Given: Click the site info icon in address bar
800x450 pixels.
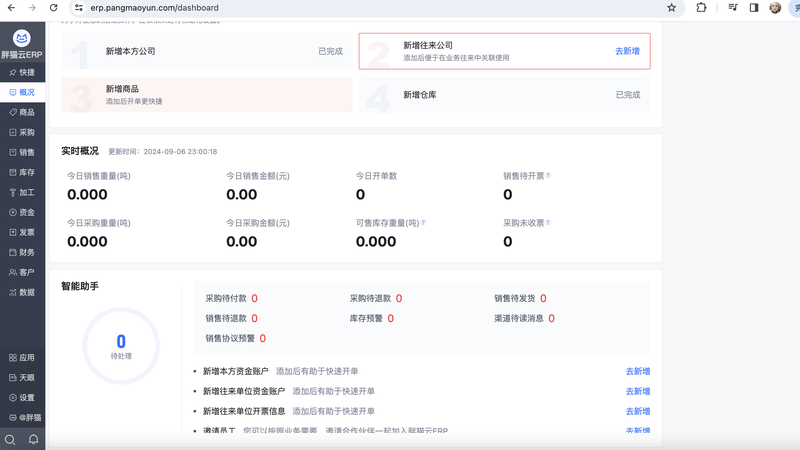Looking at the screenshot, I should pyautogui.click(x=79, y=8).
